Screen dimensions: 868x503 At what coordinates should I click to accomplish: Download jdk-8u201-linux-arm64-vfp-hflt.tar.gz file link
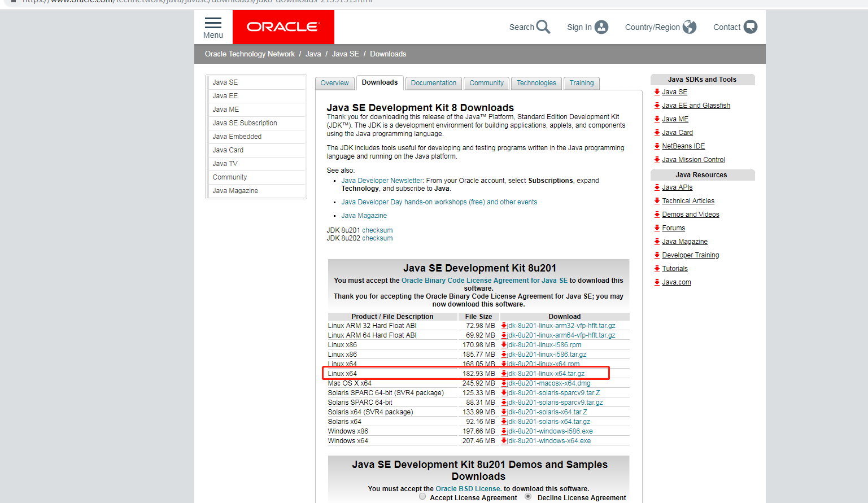(x=561, y=335)
